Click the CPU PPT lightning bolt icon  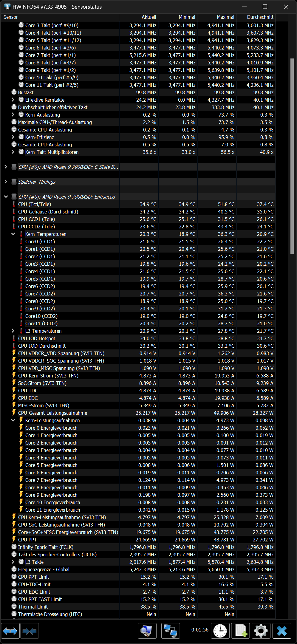[x=14, y=539]
